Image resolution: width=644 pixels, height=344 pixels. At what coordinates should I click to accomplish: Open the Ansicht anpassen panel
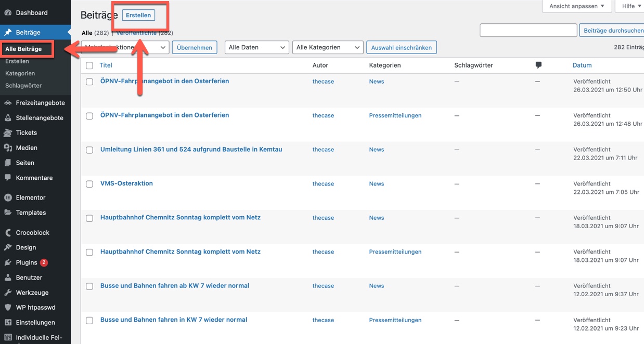click(576, 6)
